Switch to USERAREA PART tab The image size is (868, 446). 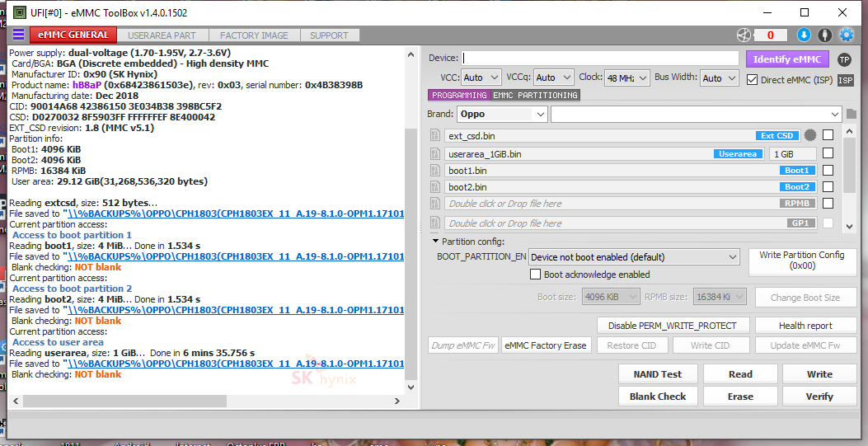pos(162,35)
